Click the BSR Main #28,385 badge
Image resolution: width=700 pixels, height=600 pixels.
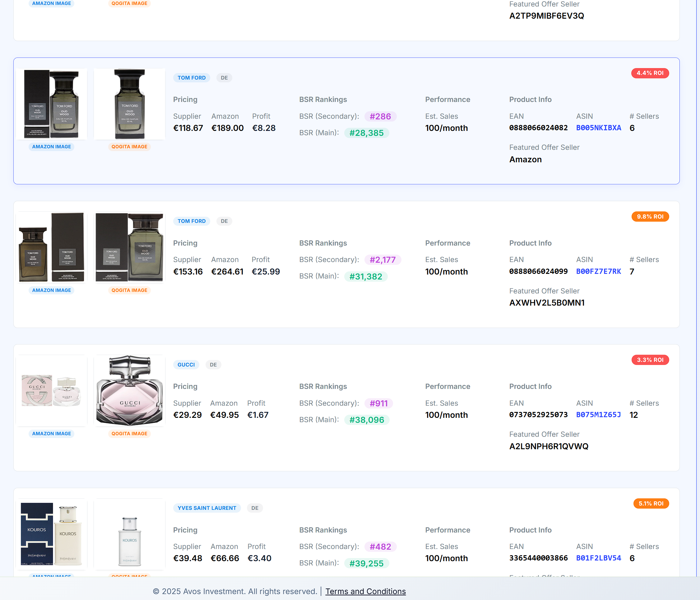(367, 133)
